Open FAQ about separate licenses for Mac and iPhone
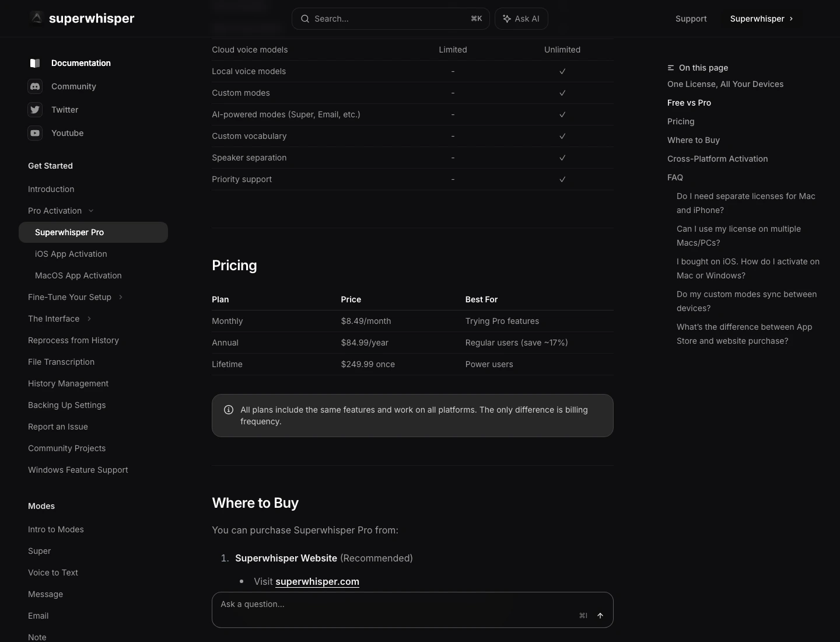 click(746, 203)
